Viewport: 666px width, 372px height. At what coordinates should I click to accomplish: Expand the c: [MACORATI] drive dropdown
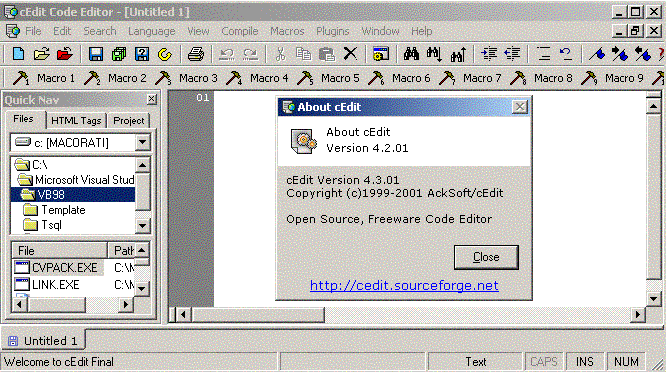[x=143, y=142]
